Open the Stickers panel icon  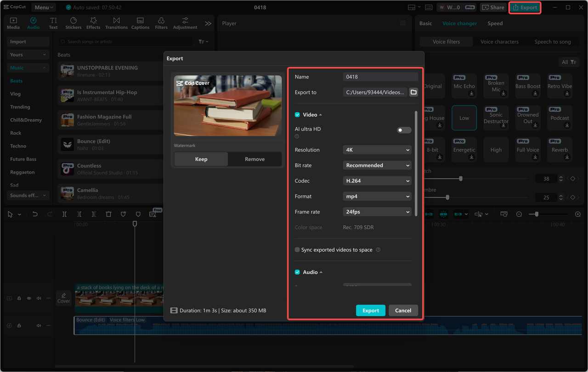coord(73,23)
